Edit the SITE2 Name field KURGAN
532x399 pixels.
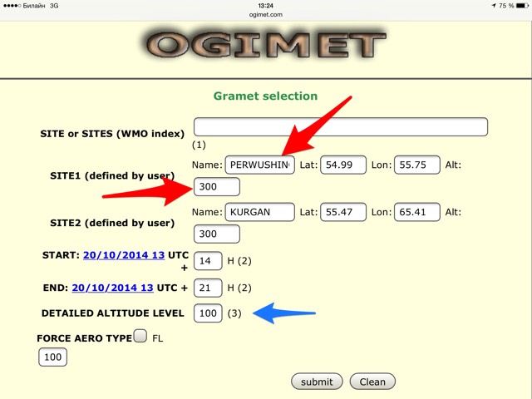[x=260, y=212]
